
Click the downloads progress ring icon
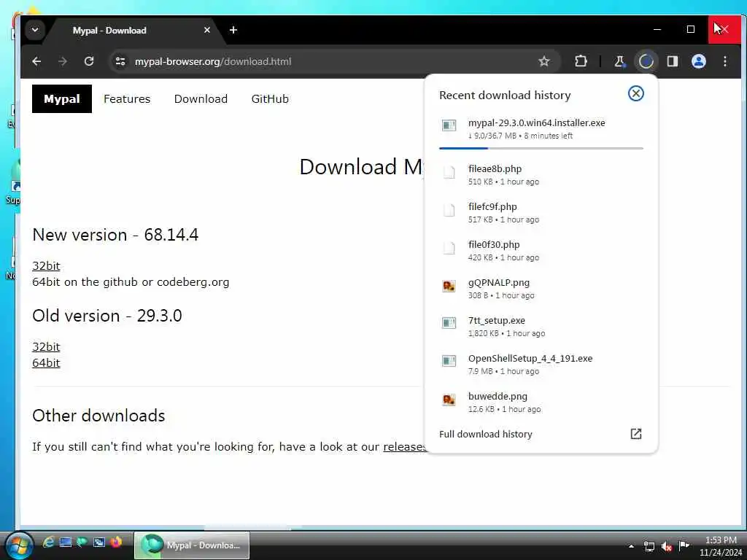click(646, 61)
